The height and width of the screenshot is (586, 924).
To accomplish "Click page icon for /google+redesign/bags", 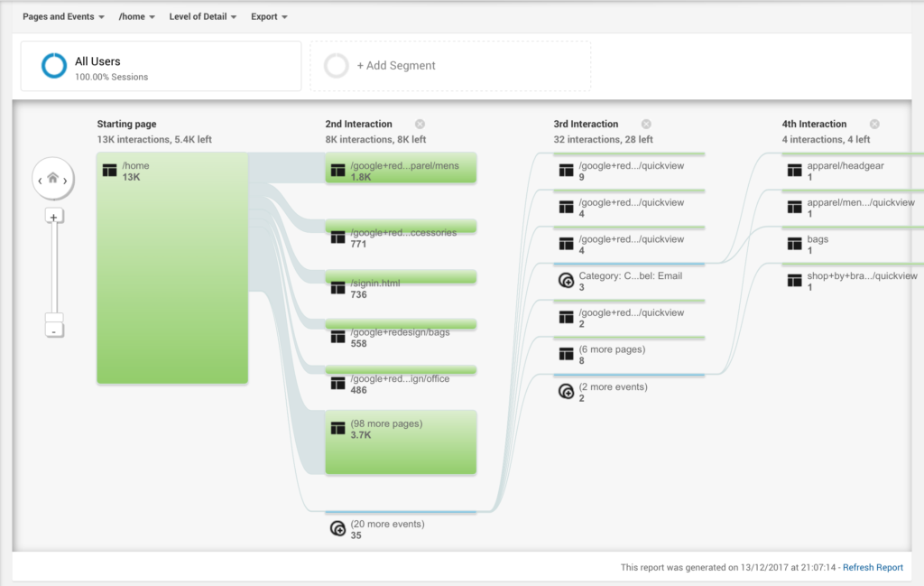I will pyautogui.click(x=337, y=337).
